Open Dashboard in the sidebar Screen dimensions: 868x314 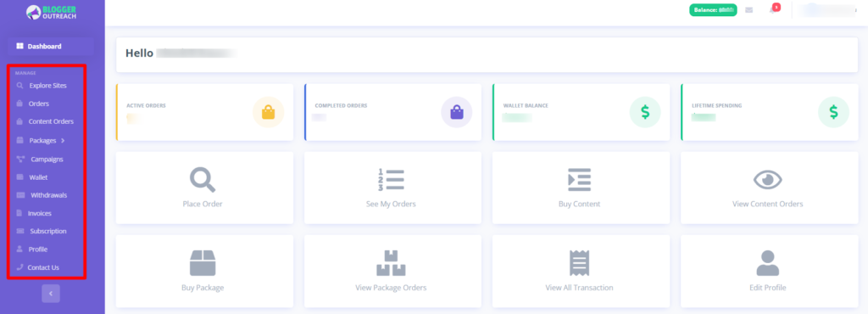tap(50, 47)
